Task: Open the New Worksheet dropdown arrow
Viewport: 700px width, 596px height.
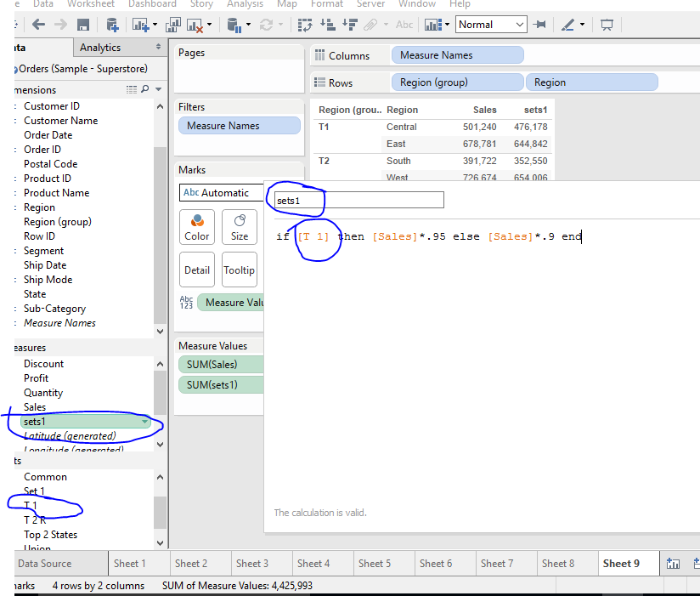Action: 155,25
